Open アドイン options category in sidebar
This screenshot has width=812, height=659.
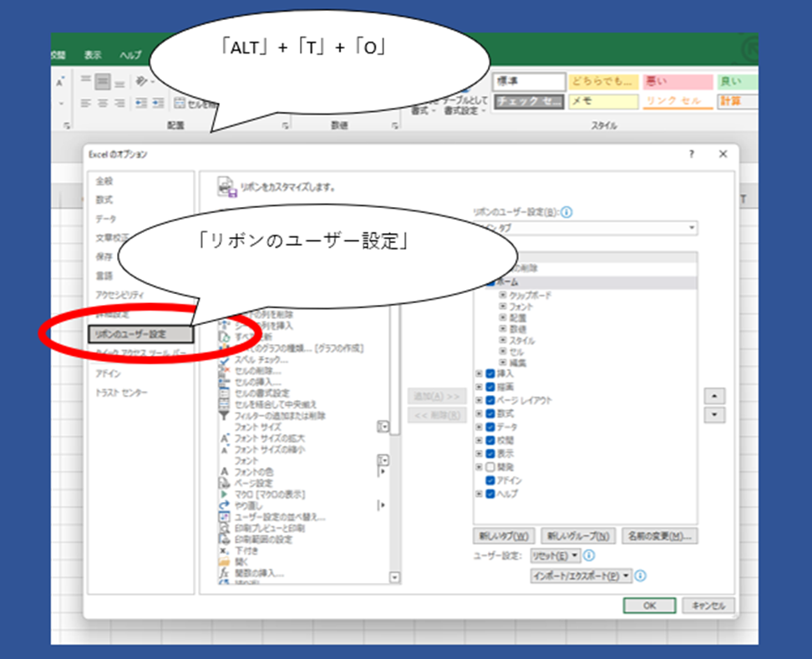click(109, 373)
